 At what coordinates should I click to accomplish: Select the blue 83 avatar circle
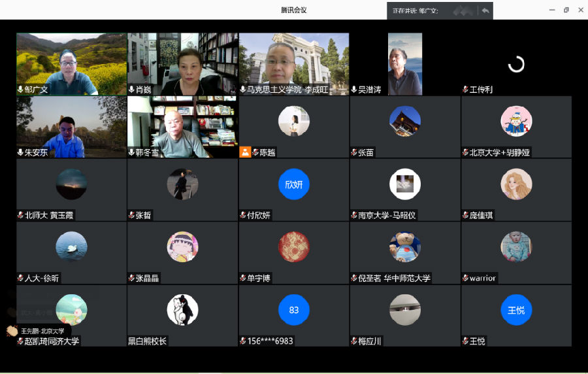(x=294, y=310)
